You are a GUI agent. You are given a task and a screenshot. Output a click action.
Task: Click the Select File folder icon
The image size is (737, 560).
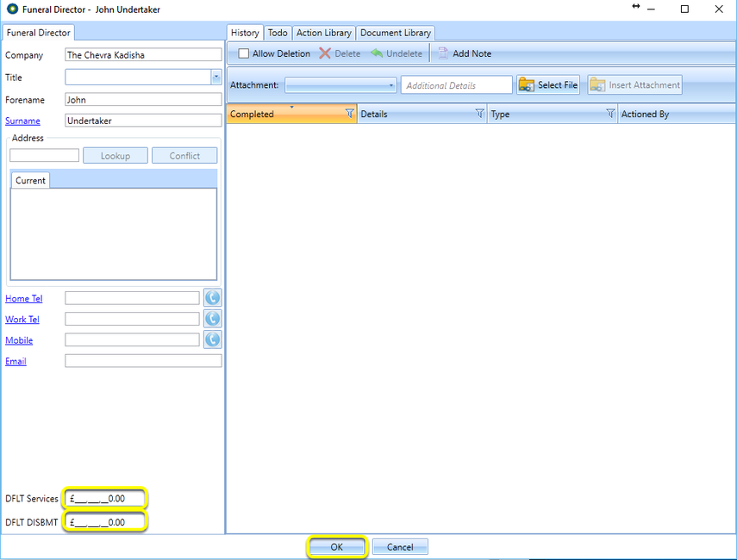526,85
